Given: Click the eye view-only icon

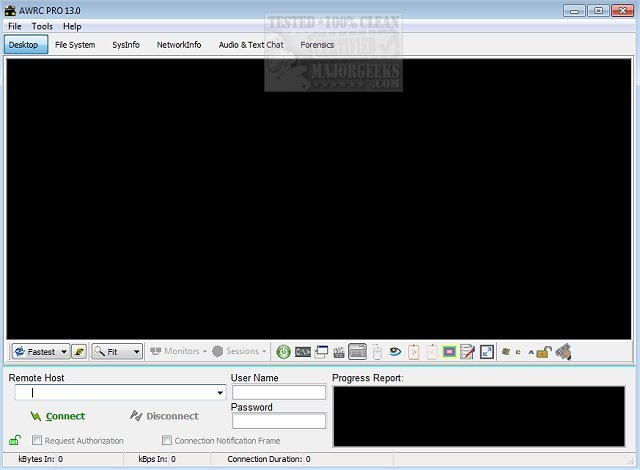Looking at the screenshot, I should (395, 351).
